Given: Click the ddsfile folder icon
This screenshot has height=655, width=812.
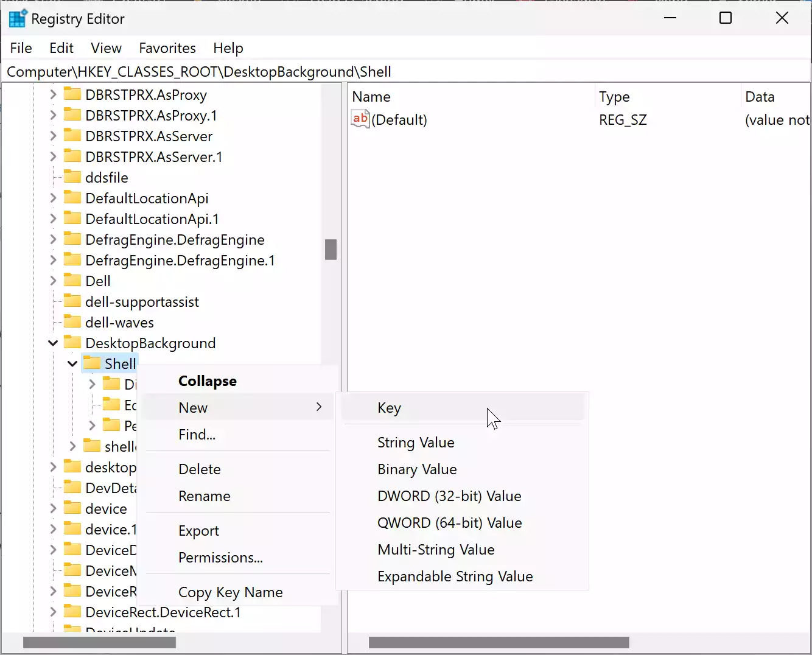Looking at the screenshot, I should pos(72,177).
